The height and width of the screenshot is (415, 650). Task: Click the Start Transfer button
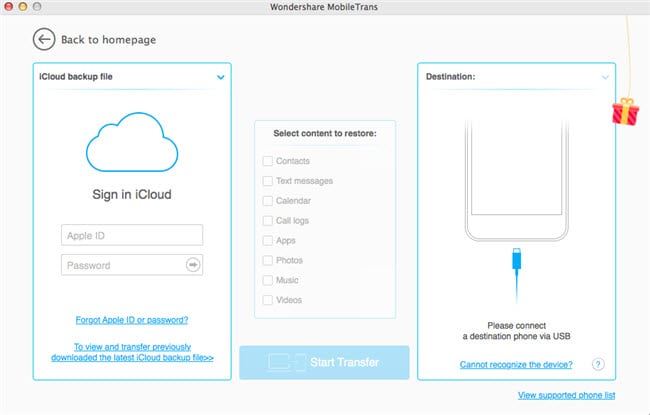click(324, 362)
